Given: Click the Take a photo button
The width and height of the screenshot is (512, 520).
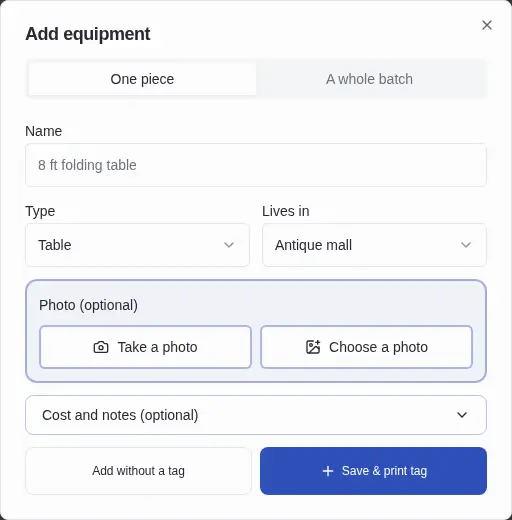Looking at the screenshot, I should (x=145, y=347).
